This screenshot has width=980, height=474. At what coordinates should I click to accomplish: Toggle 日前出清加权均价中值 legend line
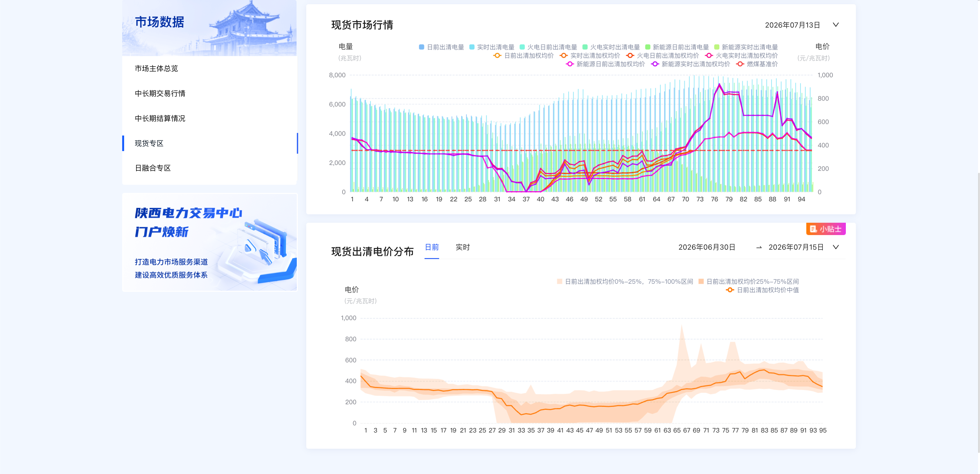point(762,290)
